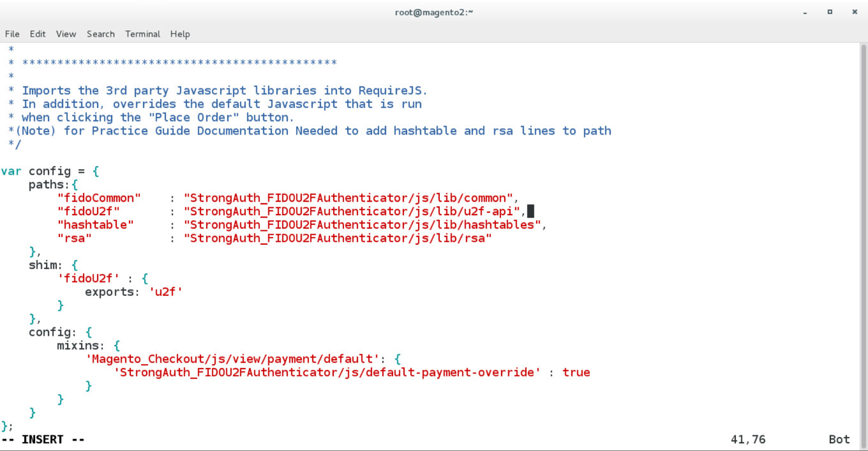Viewport: 868px width, 451px height.
Task: Minimize the terminal window
Action: tap(805, 12)
